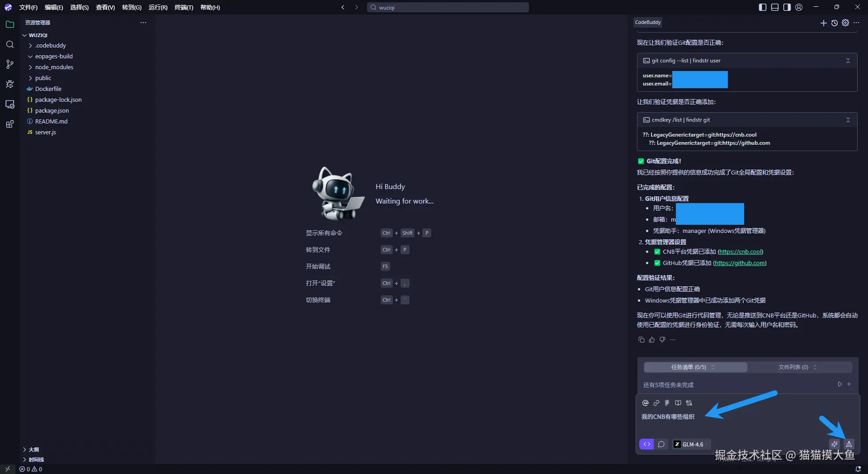Click the book knowledge icon in chat input

tap(678, 403)
